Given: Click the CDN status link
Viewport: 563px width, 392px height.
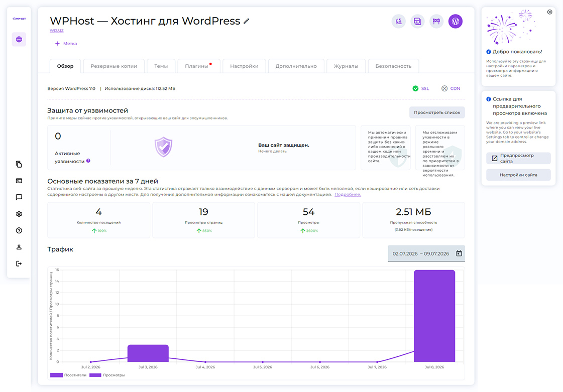Looking at the screenshot, I should [455, 88].
